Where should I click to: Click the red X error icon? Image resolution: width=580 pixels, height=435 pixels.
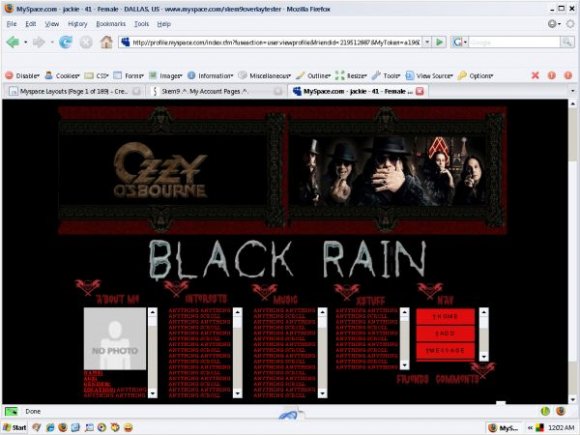coord(535,75)
